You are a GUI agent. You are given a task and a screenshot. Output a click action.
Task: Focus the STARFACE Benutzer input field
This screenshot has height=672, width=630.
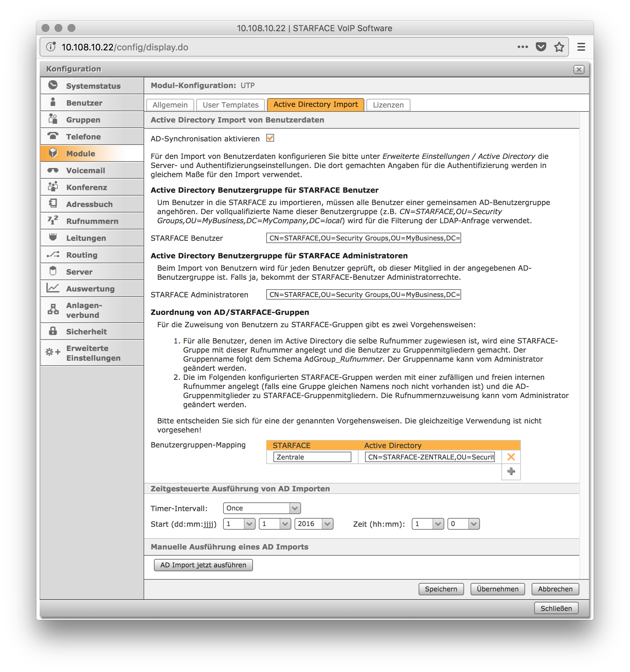pos(363,238)
